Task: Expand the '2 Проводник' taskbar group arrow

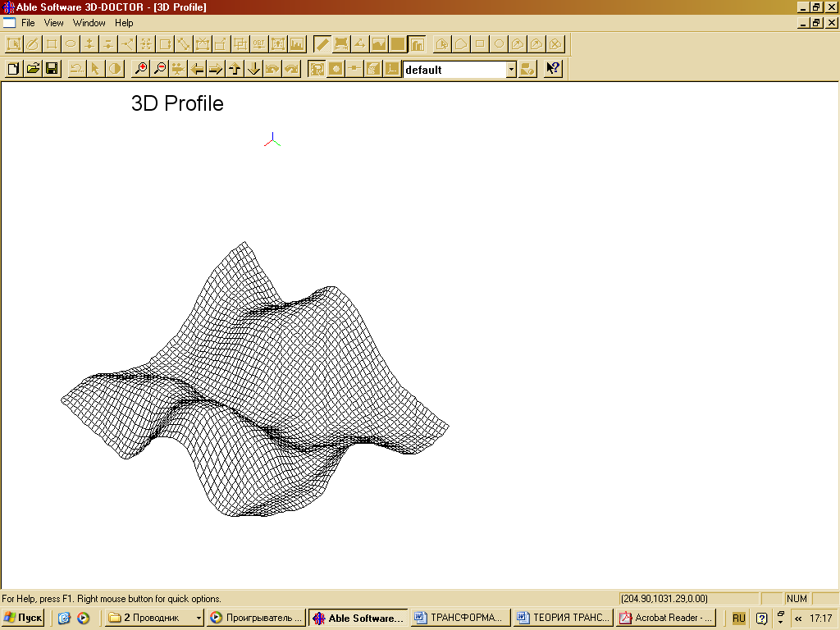Action: tap(199, 618)
